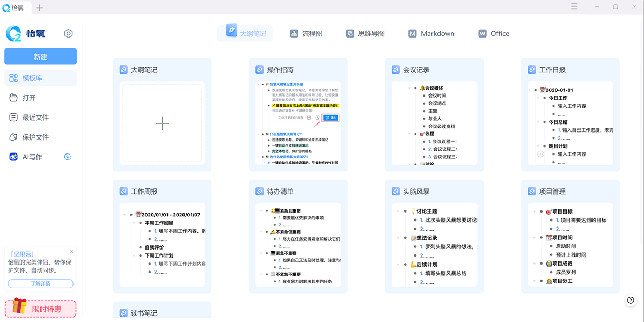The height and width of the screenshot is (322, 644).
Task: Click the help question mark icon
Action: point(631,301)
